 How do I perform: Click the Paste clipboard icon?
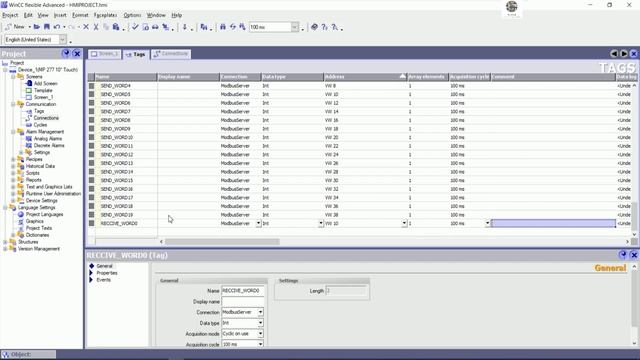(116, 27)
